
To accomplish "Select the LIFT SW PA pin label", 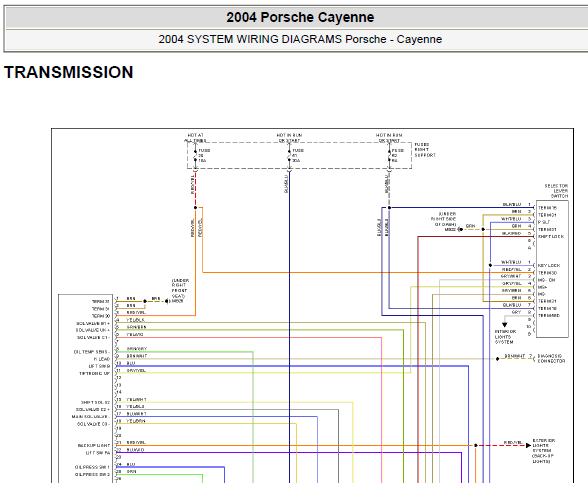I will (98, 453).
